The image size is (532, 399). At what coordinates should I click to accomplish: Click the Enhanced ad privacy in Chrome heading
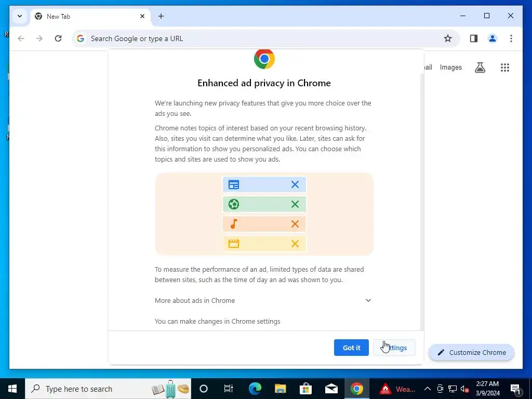pyautogui.click(x=264, y=83)
